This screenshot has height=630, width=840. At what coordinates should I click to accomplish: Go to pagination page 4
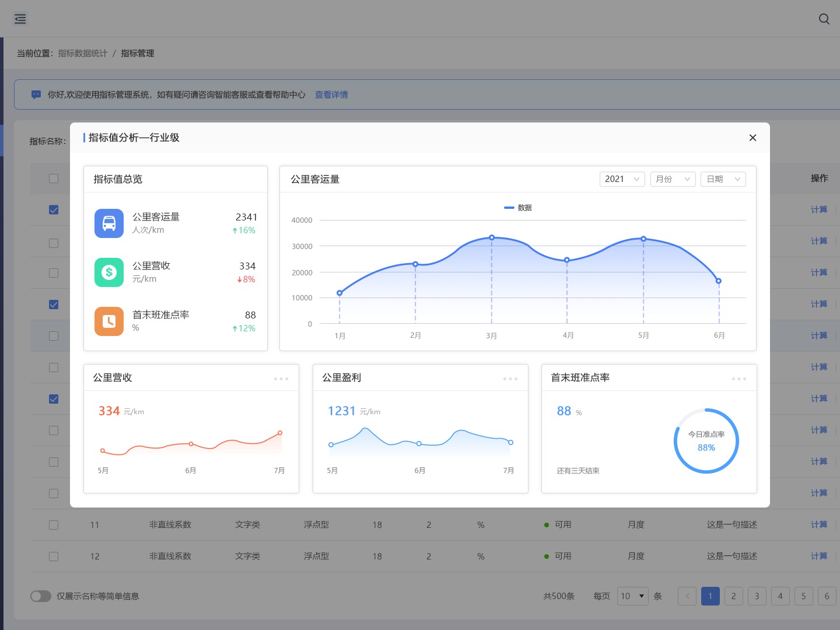[x=780, y=596]
